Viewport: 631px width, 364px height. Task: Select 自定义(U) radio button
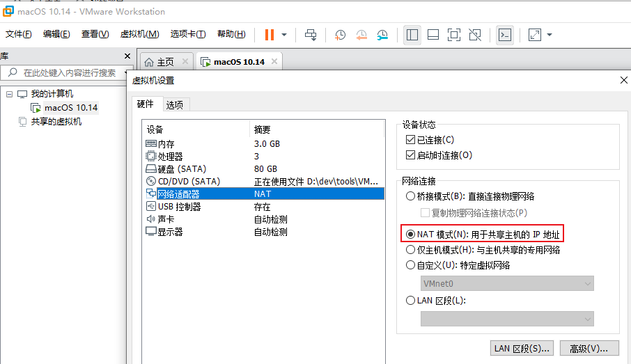(410, 265)
